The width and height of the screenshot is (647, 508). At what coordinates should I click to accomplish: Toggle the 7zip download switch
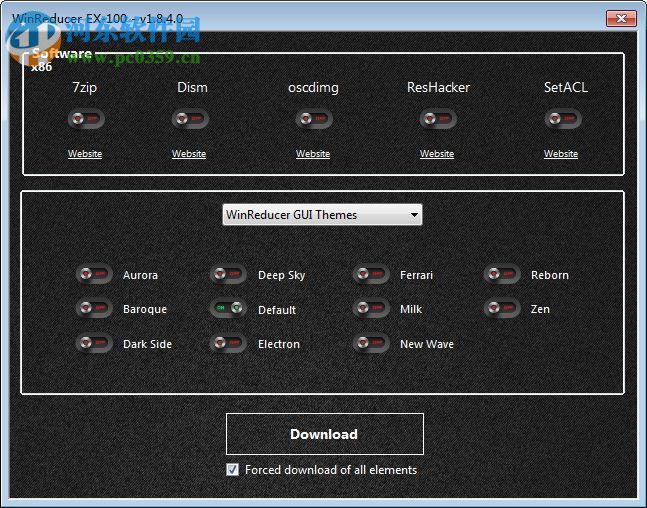[86, 119]
